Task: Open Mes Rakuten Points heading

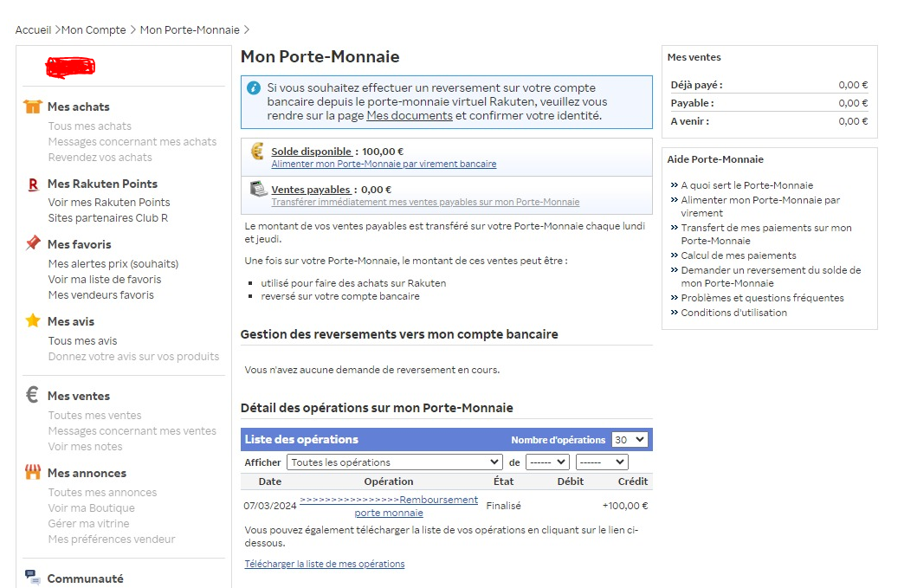Action: click(x=102, y=184)
